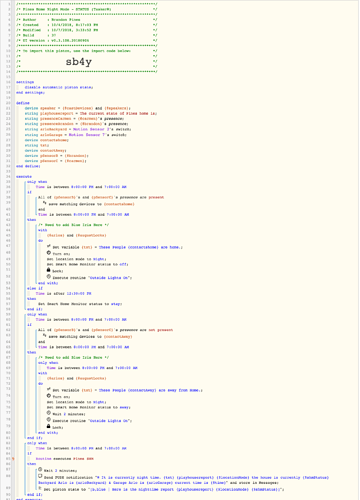Click 'end settings;' on line 18

(30, 93)
